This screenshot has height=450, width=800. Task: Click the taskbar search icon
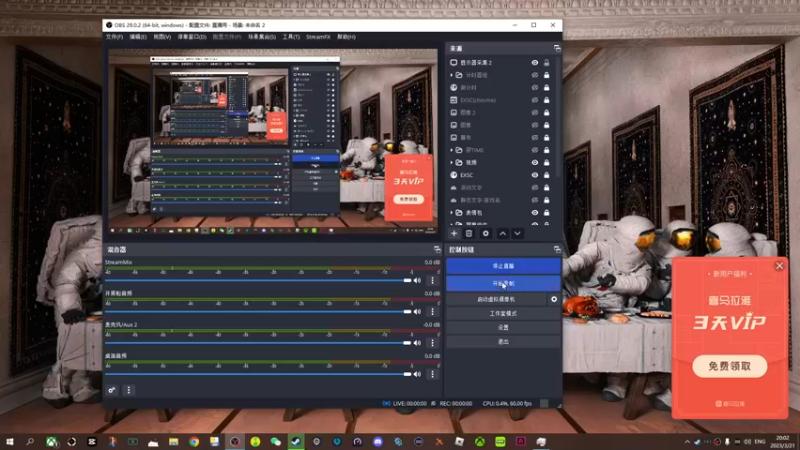click(x=30, y=442)
